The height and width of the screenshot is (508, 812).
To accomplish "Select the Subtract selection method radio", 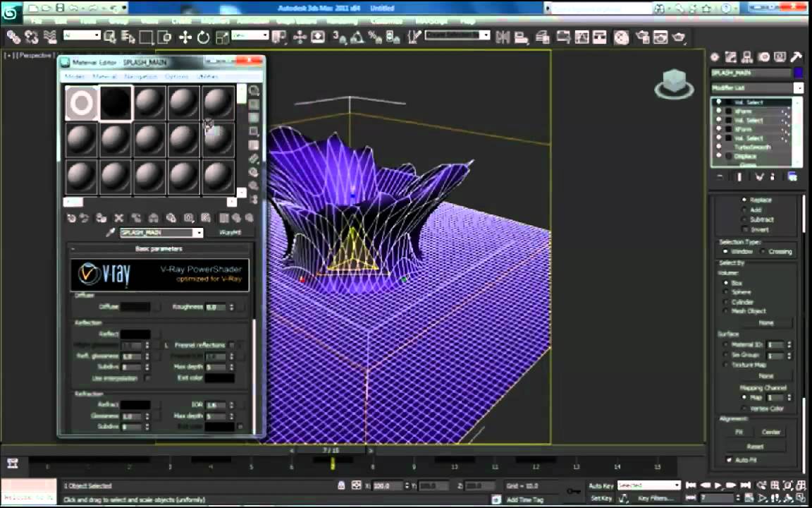I will click(x=744, y=219).
